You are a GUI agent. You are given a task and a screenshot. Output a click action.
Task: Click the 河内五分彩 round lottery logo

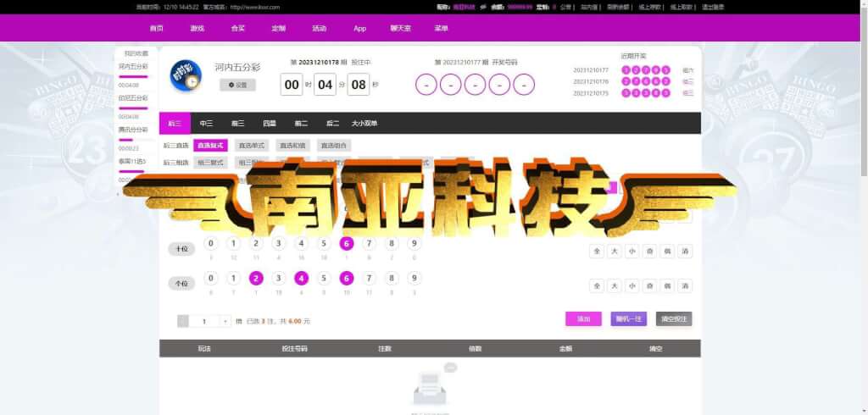coord(186,76)
